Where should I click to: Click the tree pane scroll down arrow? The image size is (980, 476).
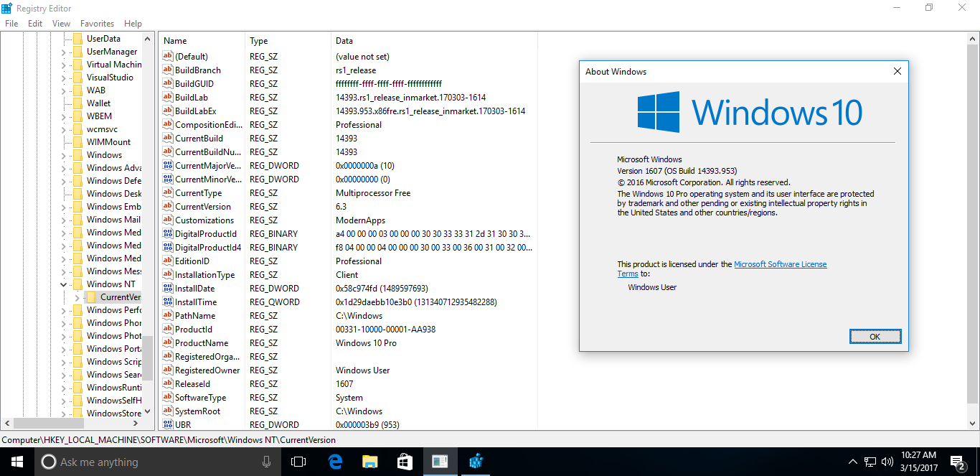coord(148,411)
